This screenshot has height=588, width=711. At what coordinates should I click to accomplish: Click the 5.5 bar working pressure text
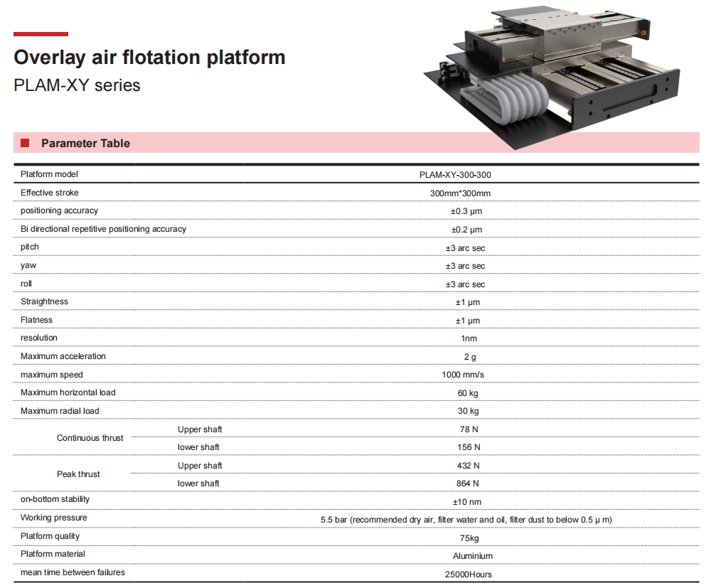pyautogui.click(x=466, y=520)
